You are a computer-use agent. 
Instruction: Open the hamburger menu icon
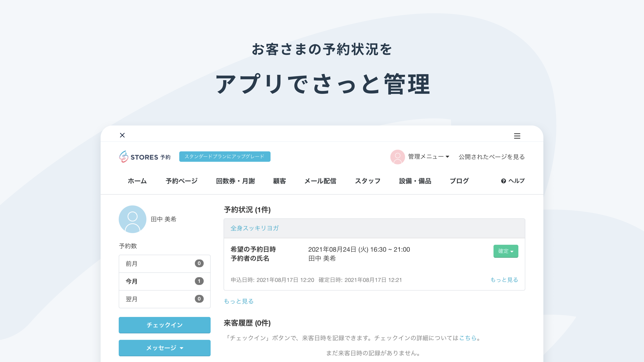tap(517, 136)
